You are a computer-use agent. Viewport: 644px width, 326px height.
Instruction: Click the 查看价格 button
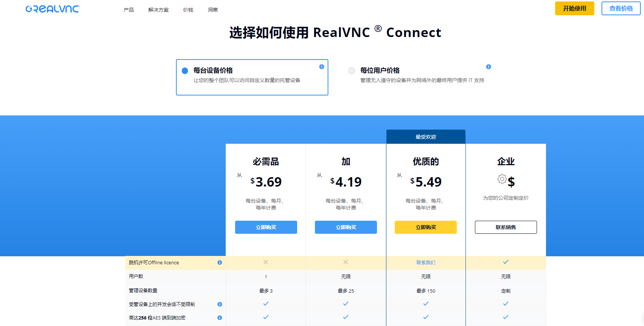(621, 8)
